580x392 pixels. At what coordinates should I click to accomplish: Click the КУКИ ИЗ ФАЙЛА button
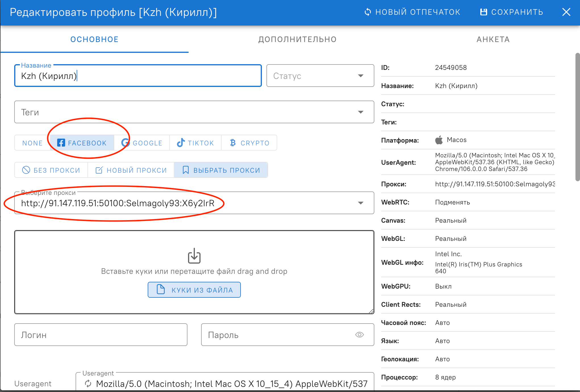coord(194,290)
